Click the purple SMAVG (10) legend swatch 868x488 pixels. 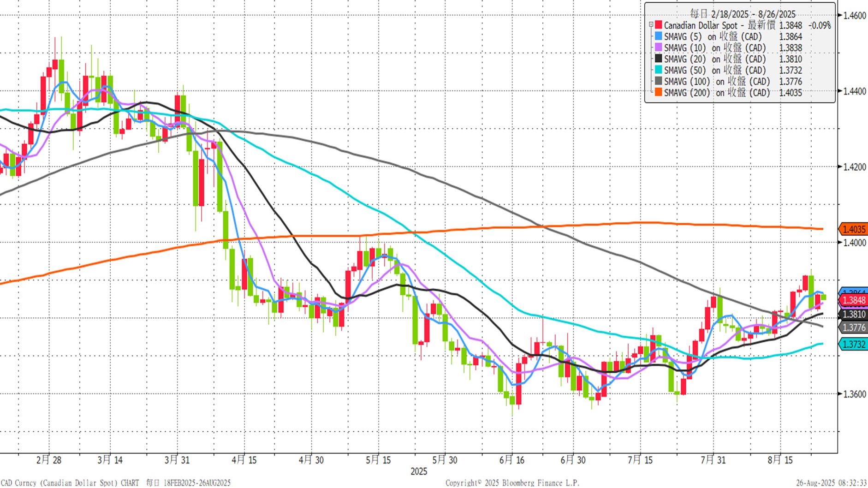tap(658, 48)
